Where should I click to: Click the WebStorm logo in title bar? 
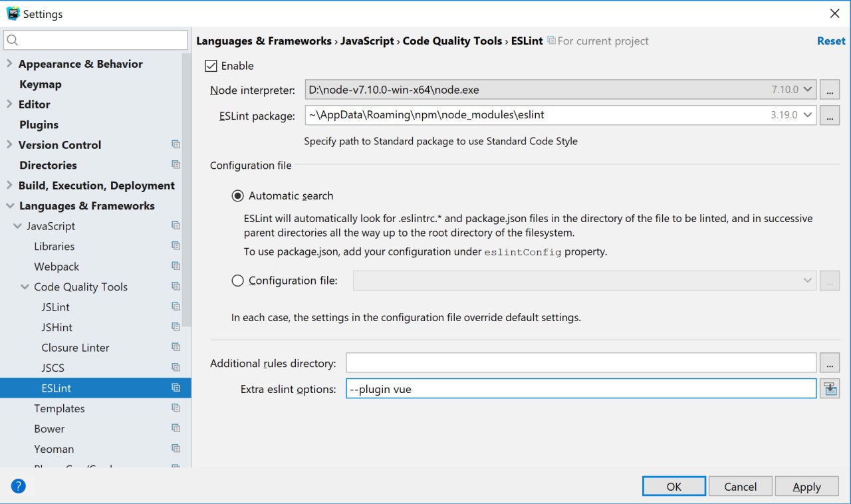click(13, 13)
